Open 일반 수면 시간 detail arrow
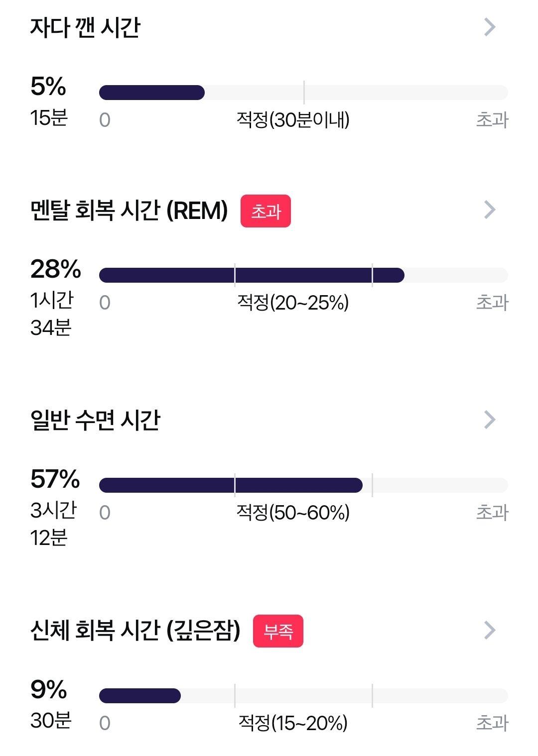Image resolution: width=538 pixels, height=756 pixels. click(490, 420)
